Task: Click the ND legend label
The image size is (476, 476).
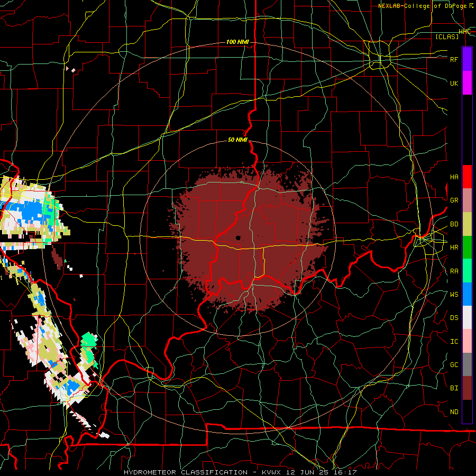Action: coord(454,412)
